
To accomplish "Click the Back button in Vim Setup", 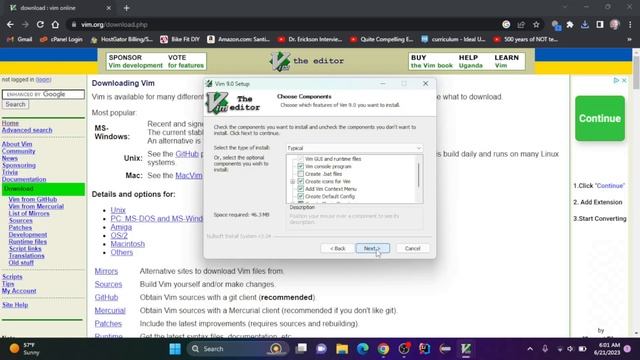I will pyautogui.click(x=337, y=248).
